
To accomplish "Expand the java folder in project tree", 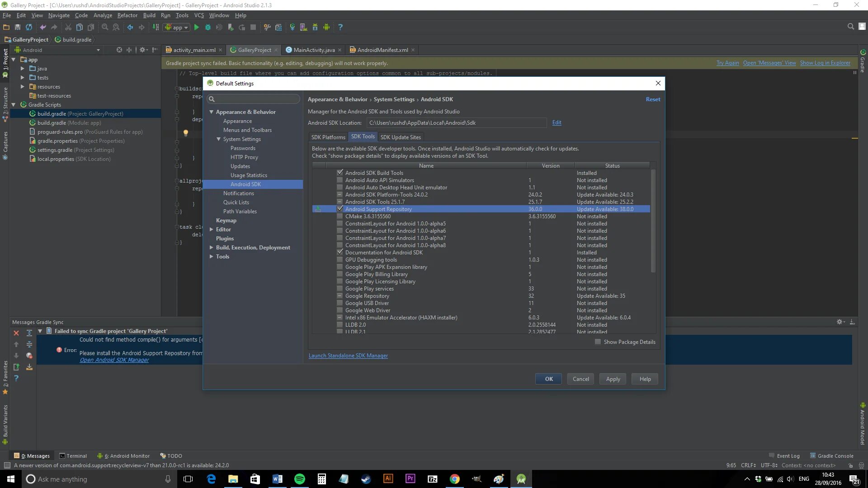I will pos(22,69).
